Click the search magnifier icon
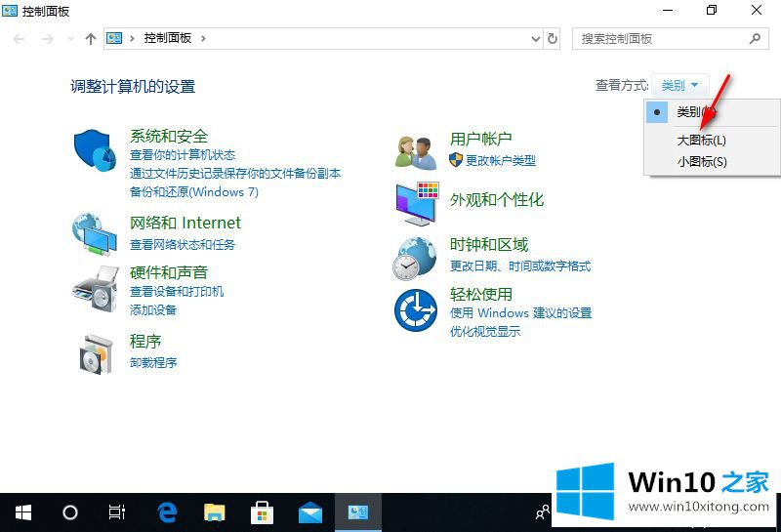This screenshot has height=532, width=781. [755, 38]
